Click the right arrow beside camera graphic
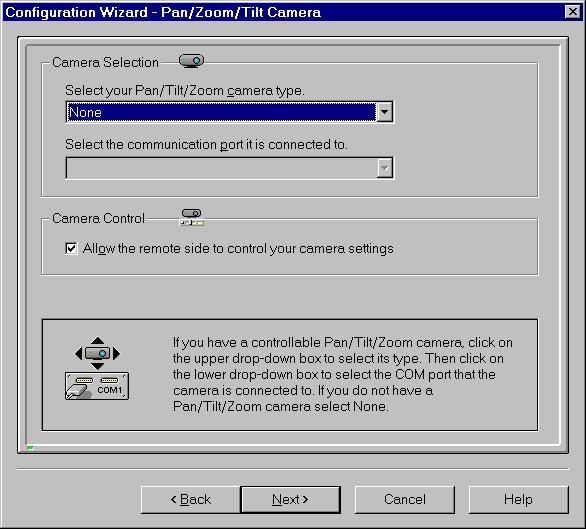 [x=117, y=353]
